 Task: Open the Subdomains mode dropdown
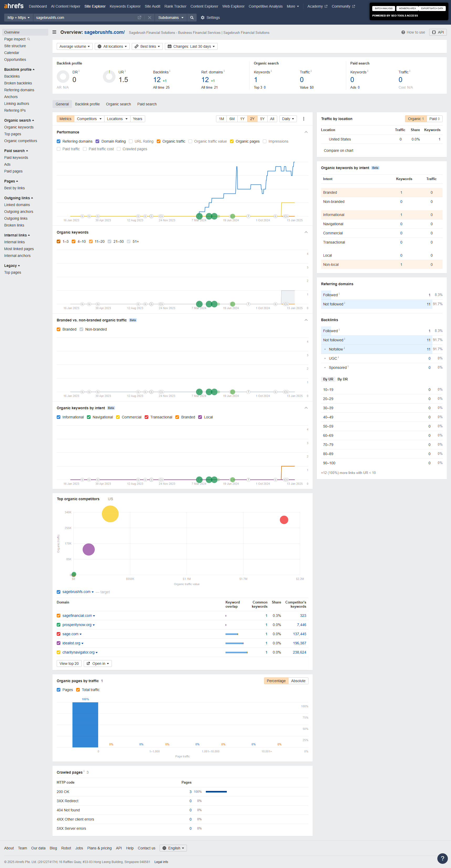pos(171,18)
